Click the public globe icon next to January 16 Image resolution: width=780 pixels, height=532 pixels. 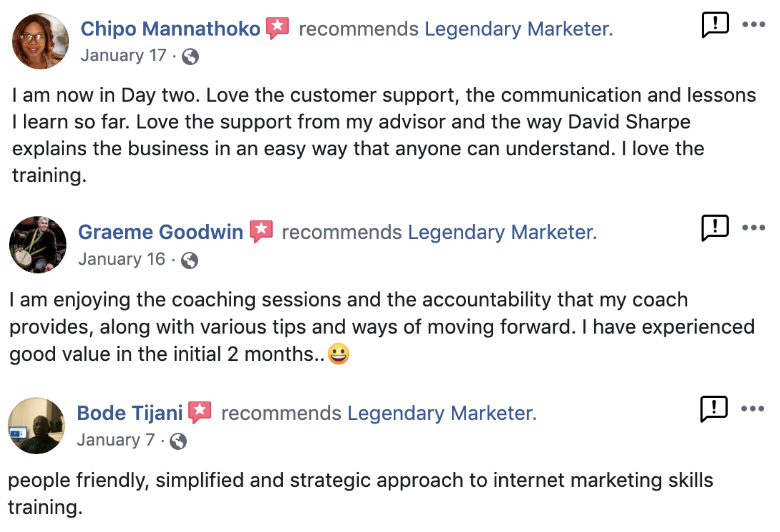point(189,260)
